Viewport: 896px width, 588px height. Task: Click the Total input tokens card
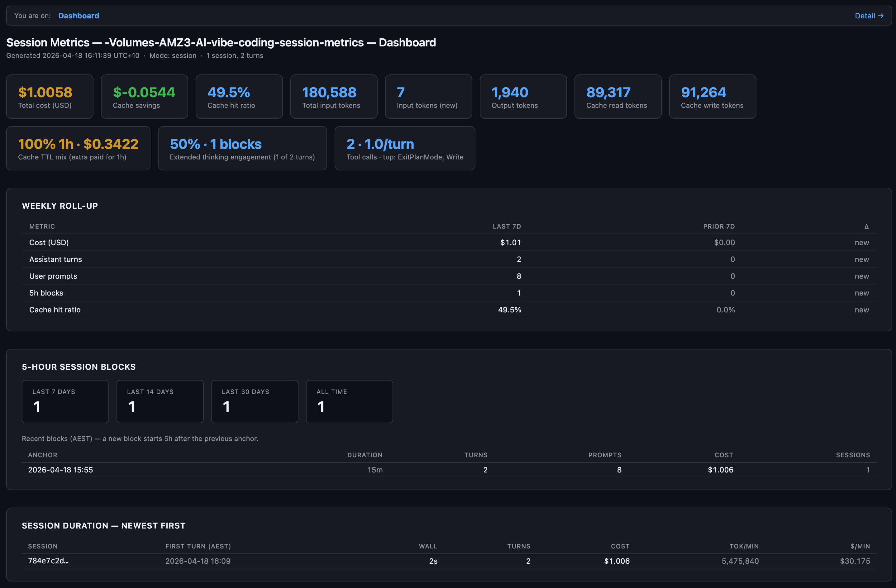tap(334, 97)
